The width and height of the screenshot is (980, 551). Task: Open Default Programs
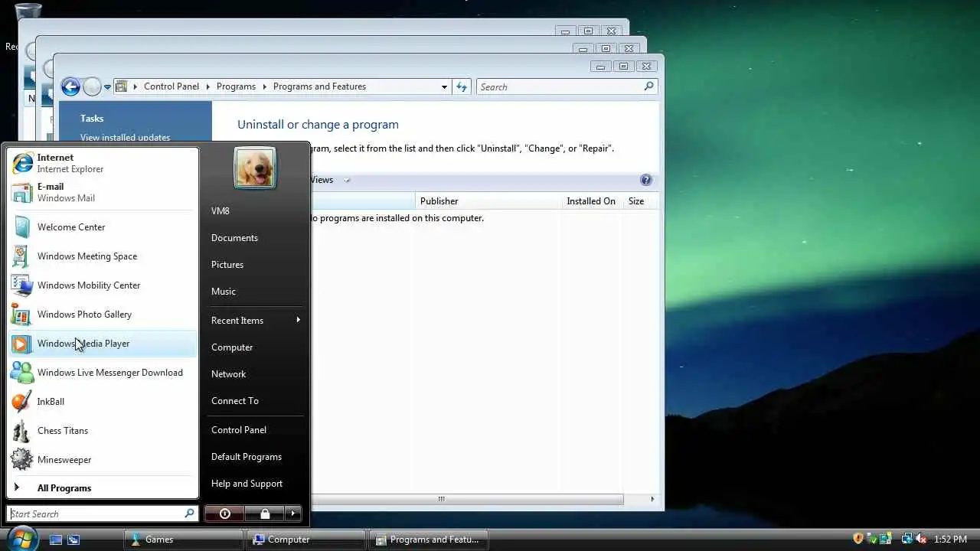coord(255,457)
